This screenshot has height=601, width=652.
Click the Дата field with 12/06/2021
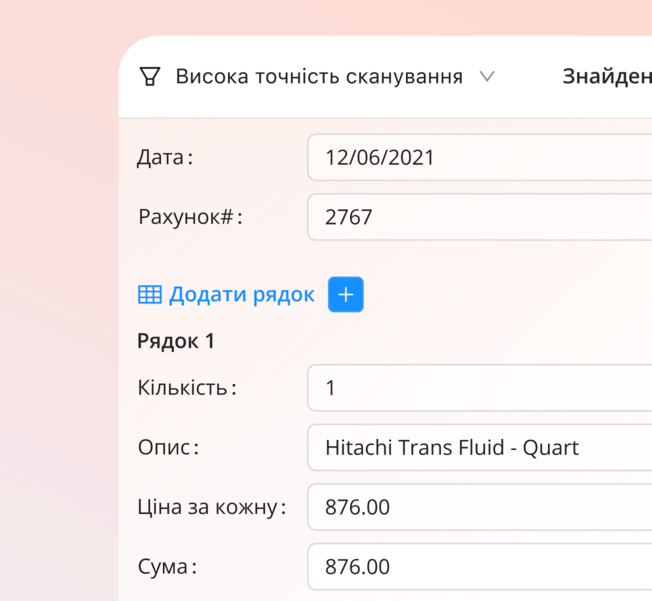click(480, 157)
